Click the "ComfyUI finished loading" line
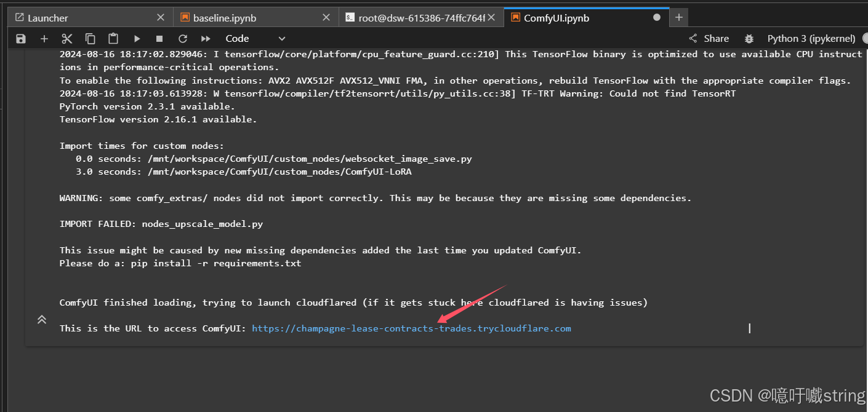Image resolution: width=868 pixels, height=412 pixels. 353,303
